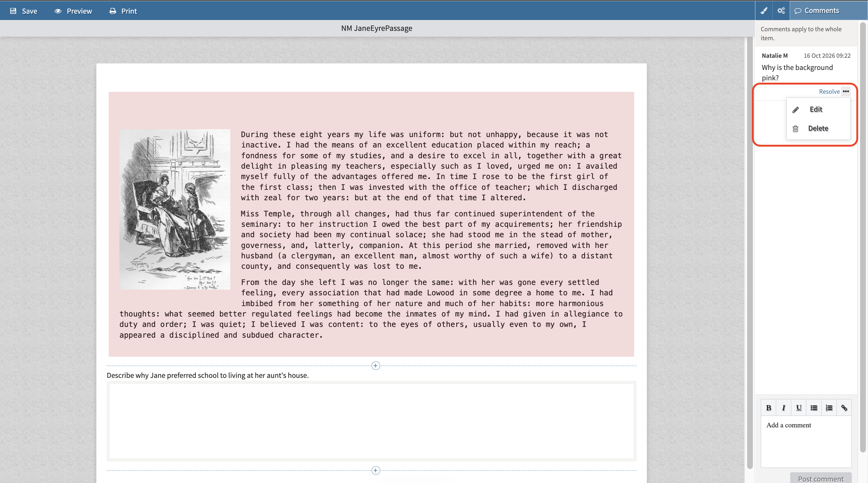Click the essay answer text area
The width and height of the screenshot is (868, 483).
pos(371,421)
